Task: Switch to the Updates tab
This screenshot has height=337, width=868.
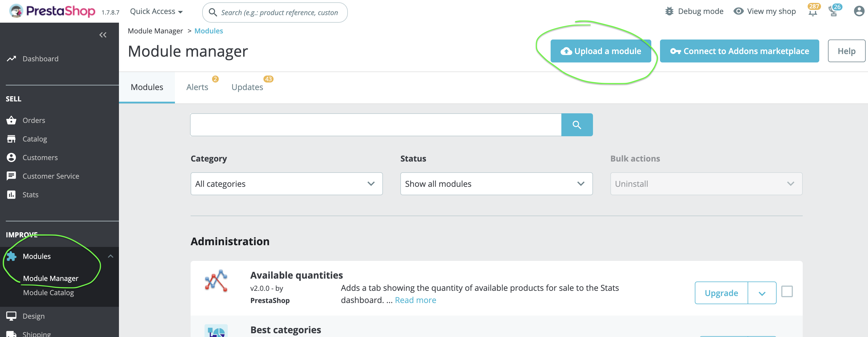Action: [x=247, y=87]
